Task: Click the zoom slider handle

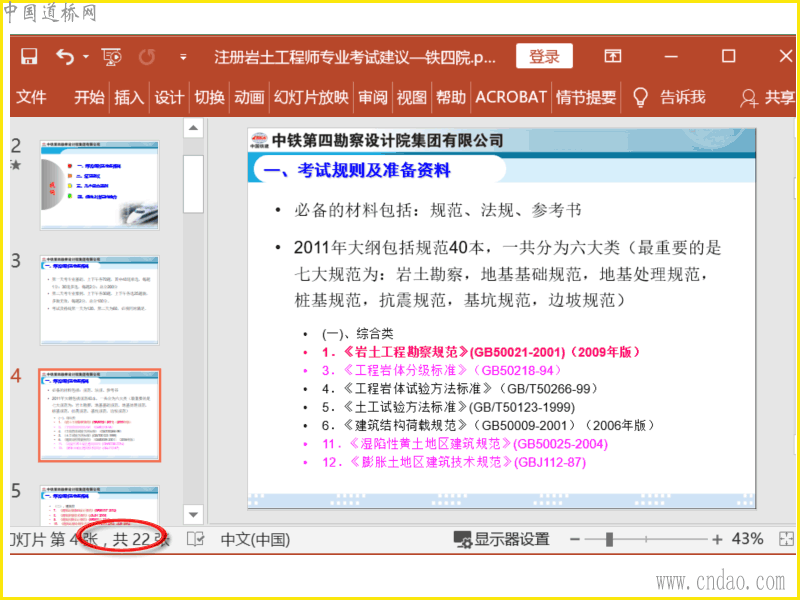Action: click(x=609, y=539)
